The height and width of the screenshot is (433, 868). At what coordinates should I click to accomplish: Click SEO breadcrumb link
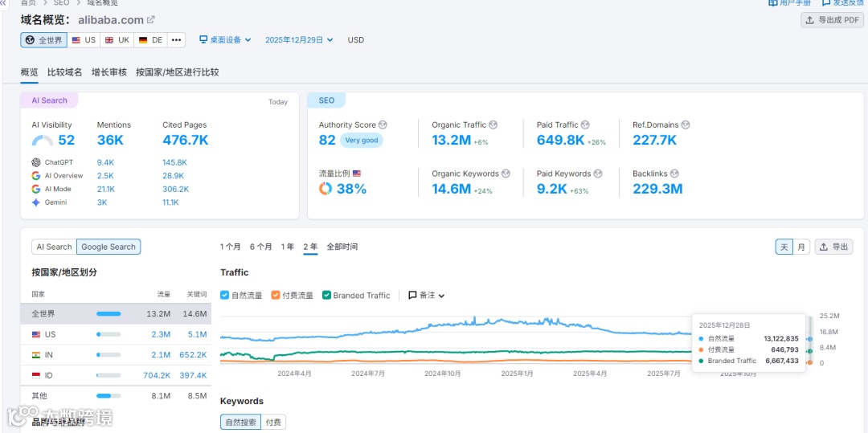tap(61, 2)
